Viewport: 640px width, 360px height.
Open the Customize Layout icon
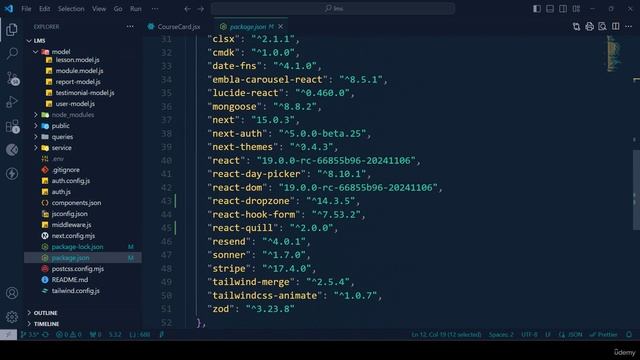(x=576, y=9)
